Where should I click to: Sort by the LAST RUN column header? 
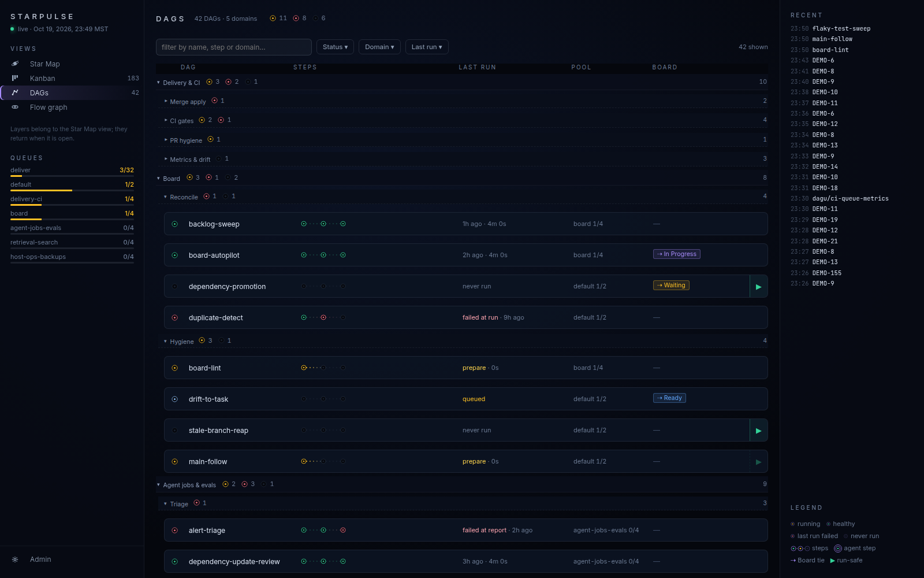tap(477, 68)
